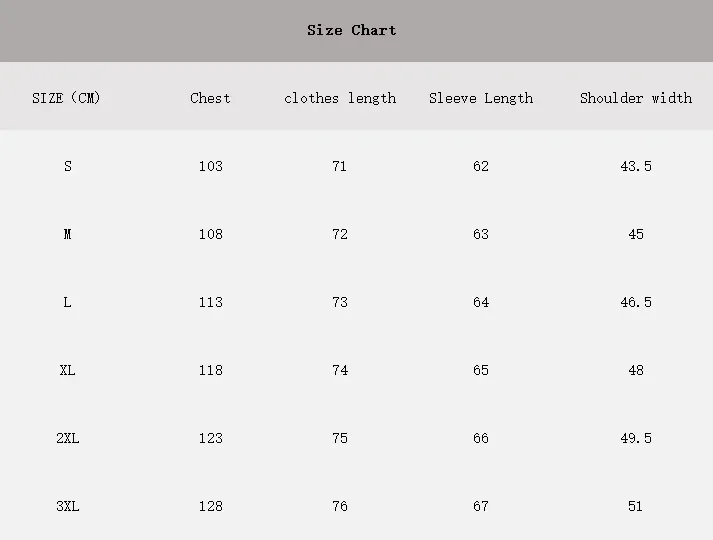Click chest value 103
This screenshot has width=713, height=540.
pyautogui.click(x=210, y=166)
